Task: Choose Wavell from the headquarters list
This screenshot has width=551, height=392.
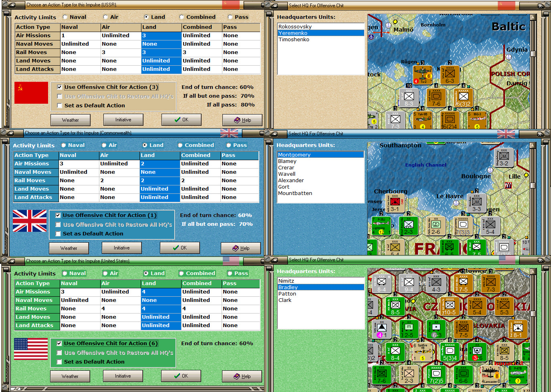Action: pos(321,174)
